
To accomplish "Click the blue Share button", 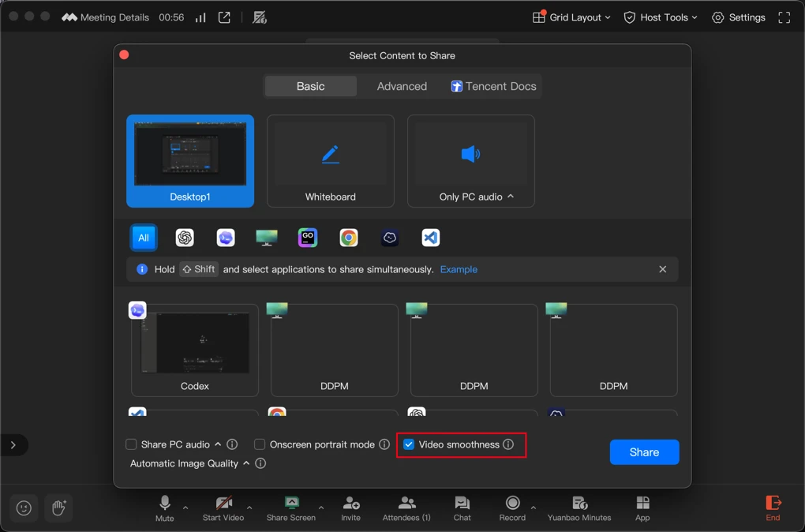I will (x=644, y=452).
